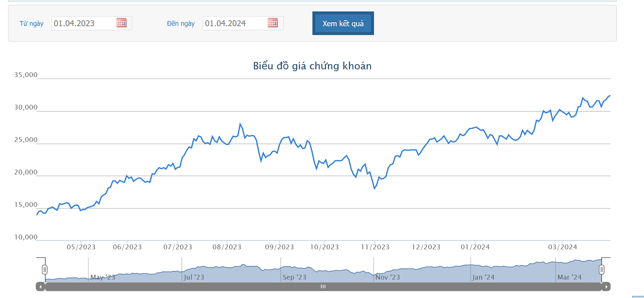This screenshot has width=644, height=298.
Task: Click the grip on the horizontal chart scrollbar
Action: point(323,287)
